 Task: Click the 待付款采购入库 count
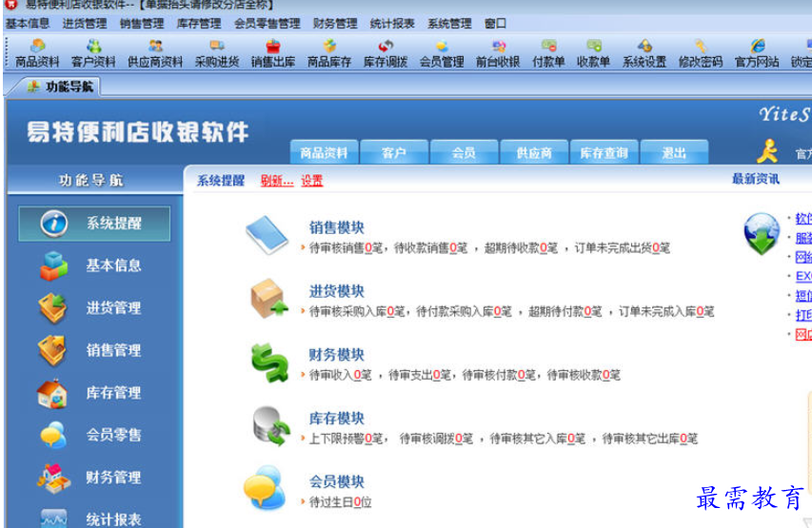click(497, 312)
